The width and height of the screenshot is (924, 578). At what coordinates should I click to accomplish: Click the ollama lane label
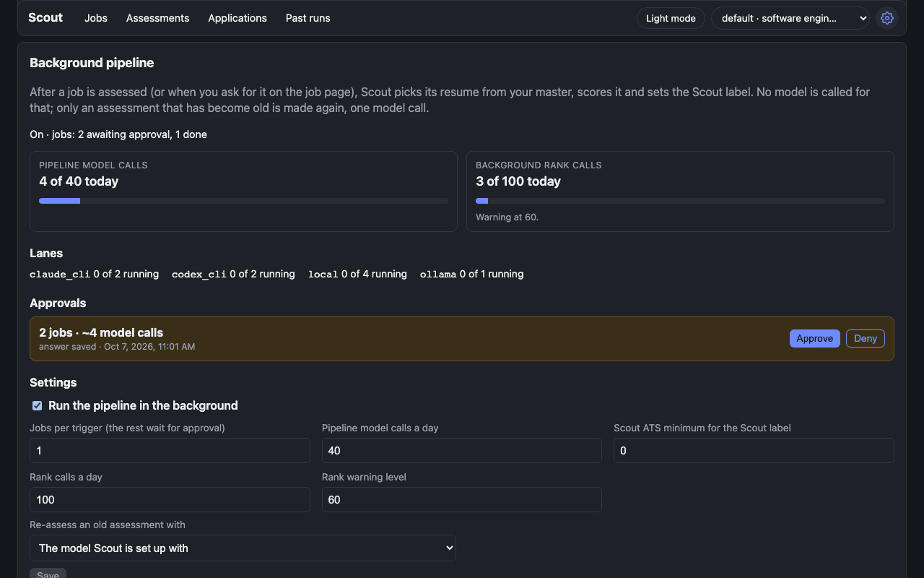point(438,275)
